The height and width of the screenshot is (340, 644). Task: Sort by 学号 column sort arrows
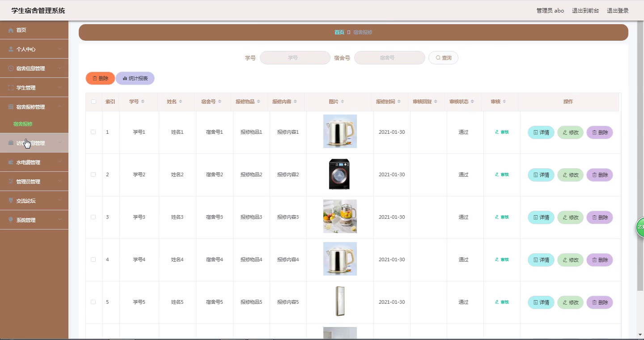143,102
